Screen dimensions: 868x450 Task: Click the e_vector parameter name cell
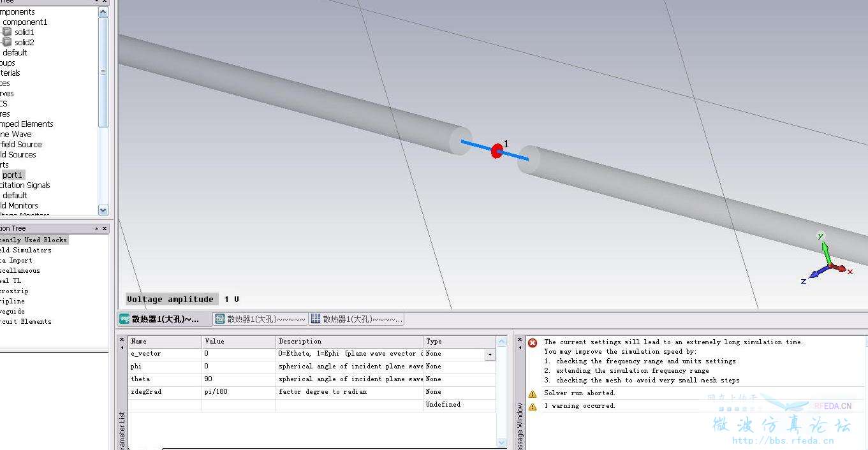[x=165, y=354]
